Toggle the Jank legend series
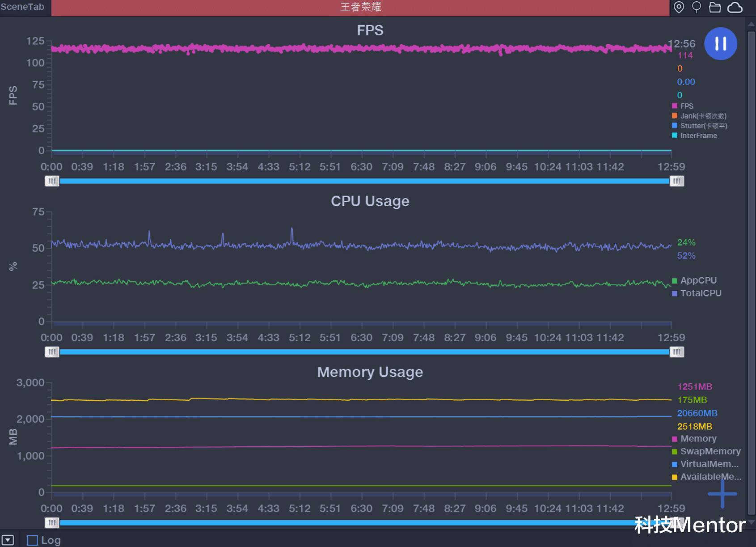The width and height of the screenshot is (756, 547). click(699, 116)
